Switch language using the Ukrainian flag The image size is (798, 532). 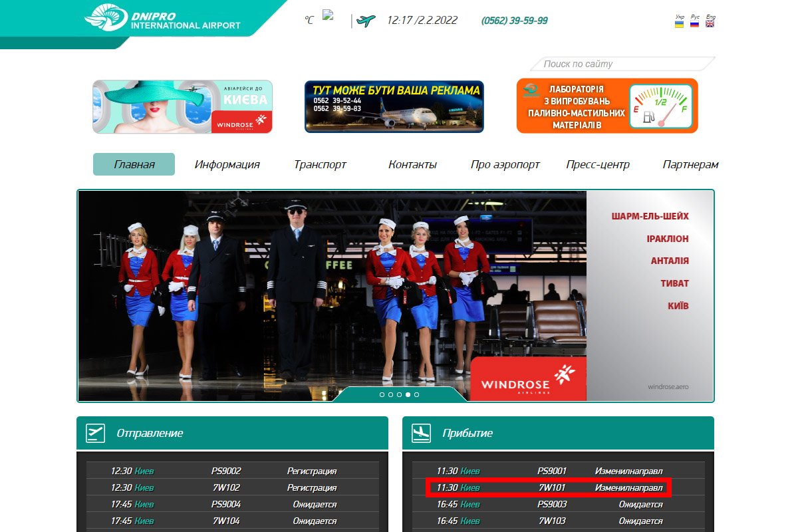(x=679, y=23)
